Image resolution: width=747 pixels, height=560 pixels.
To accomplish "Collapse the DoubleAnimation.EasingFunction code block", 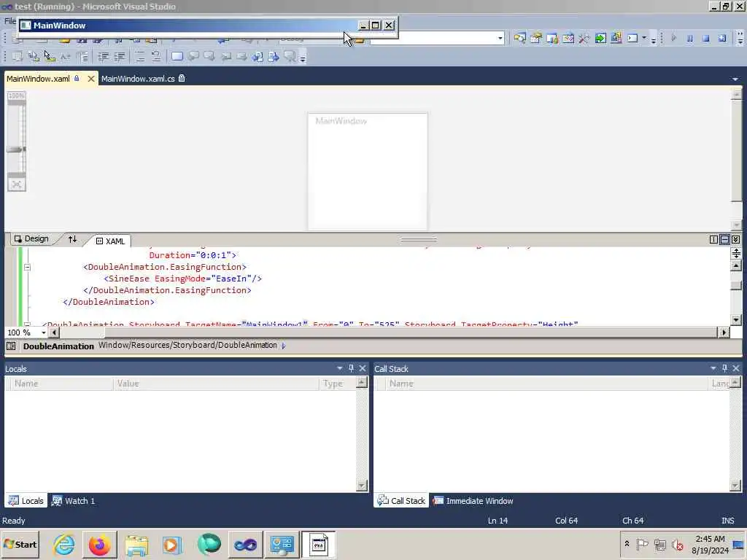I will coord(27,267).
